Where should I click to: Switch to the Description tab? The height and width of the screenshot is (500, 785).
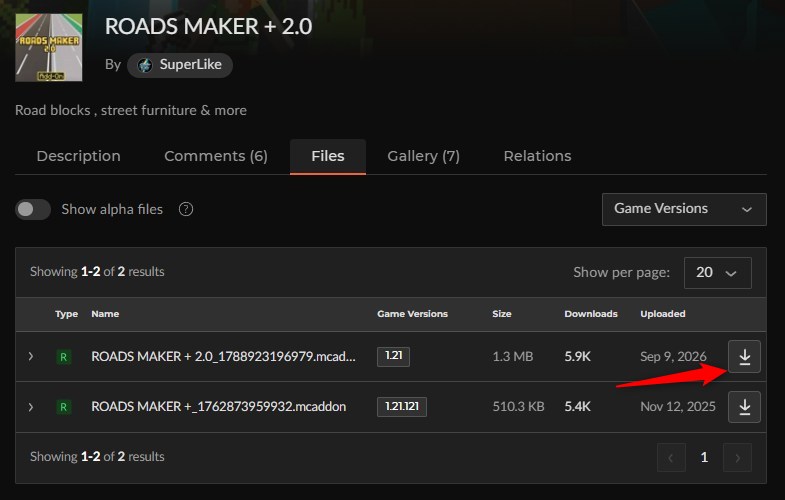click(x=79, y=156)
